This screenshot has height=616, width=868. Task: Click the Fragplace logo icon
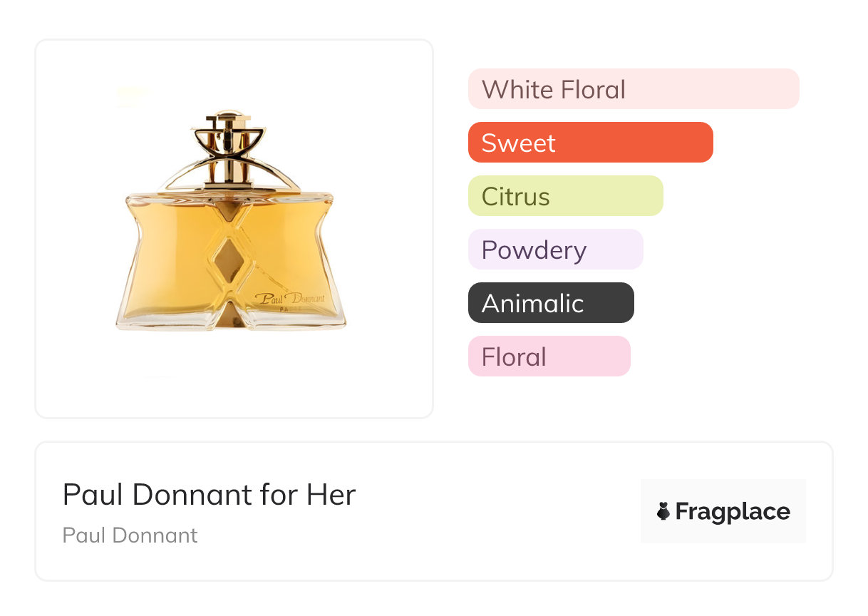point(663,511)
